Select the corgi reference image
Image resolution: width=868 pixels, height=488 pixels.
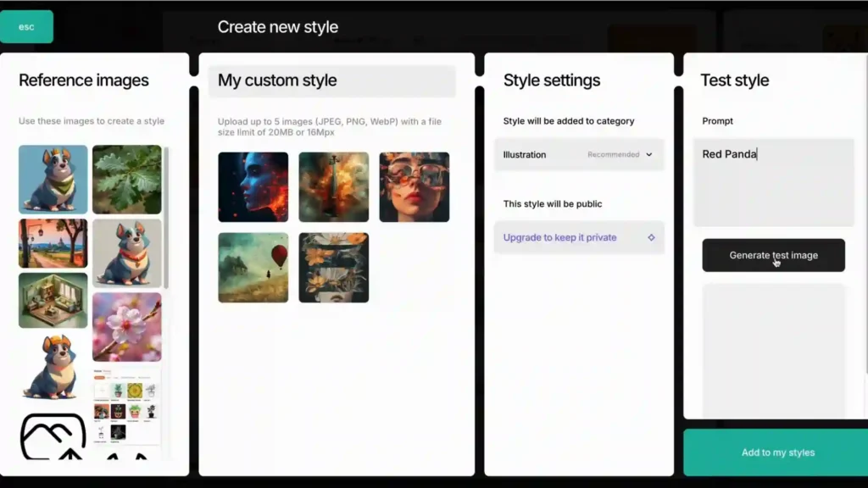[53, 179]
